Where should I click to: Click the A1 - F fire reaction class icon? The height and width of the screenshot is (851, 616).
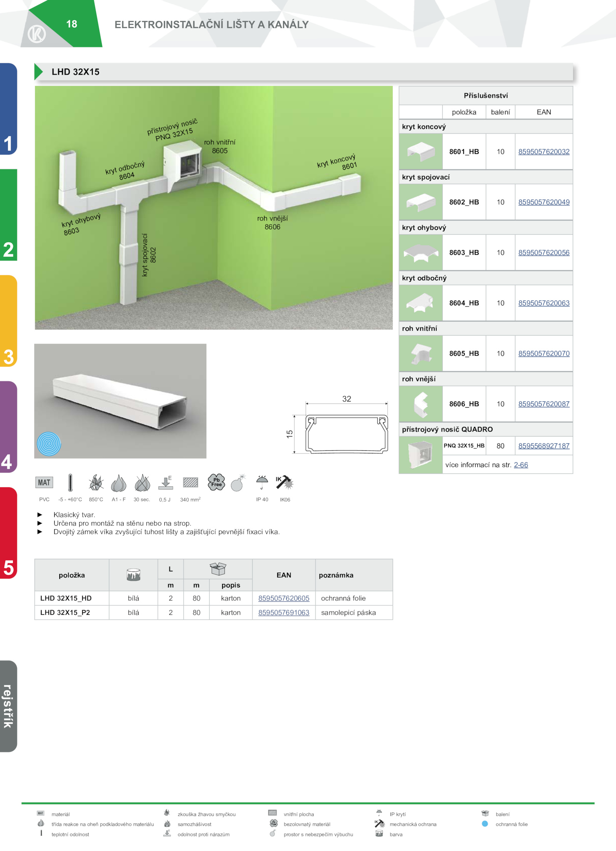point(119,483)
